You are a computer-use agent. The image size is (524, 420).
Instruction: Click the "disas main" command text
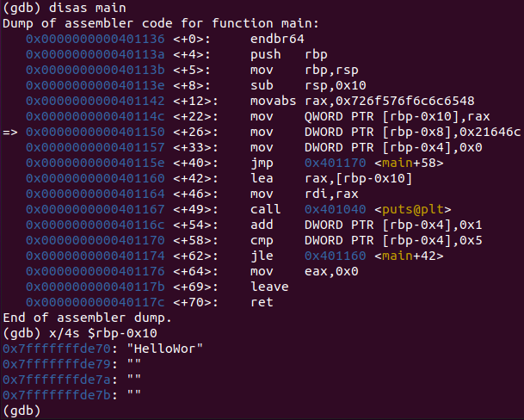tap(88, 8)
